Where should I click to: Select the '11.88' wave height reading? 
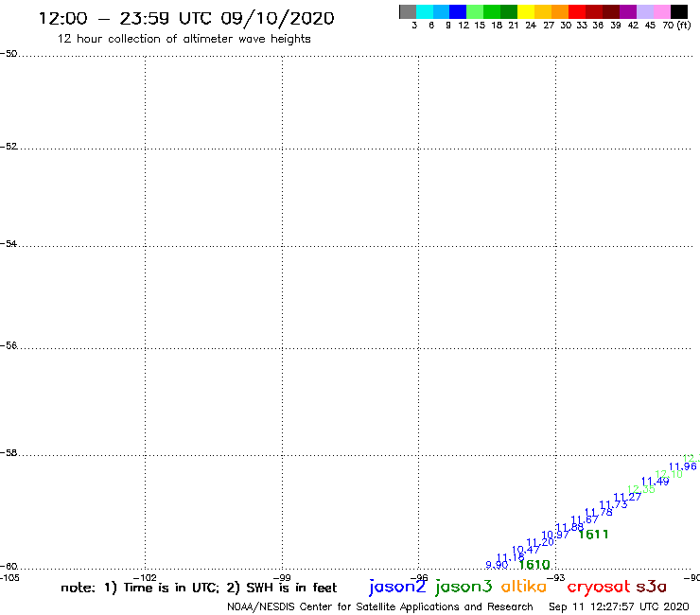[x=569, y=527]
